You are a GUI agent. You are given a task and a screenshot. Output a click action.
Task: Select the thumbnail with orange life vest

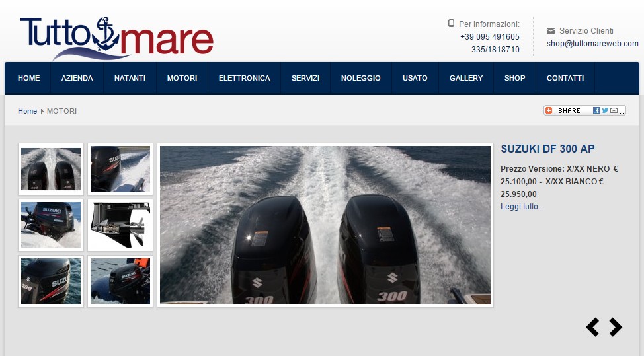click(x=120, y=281)
